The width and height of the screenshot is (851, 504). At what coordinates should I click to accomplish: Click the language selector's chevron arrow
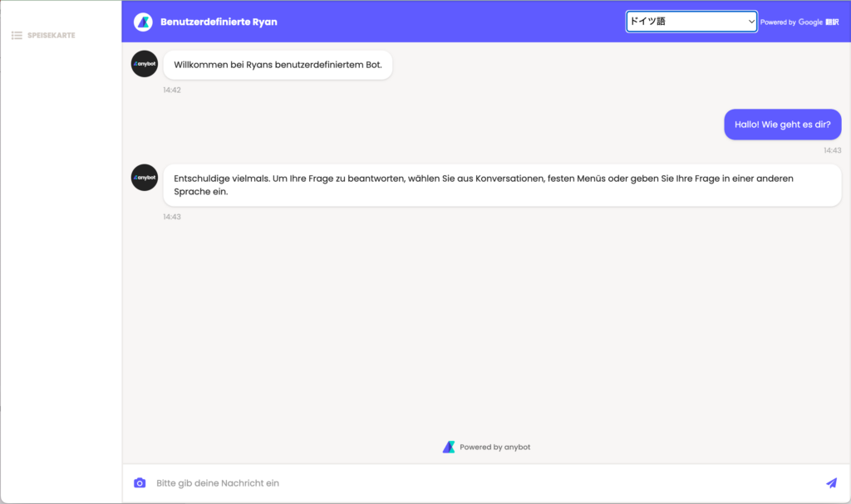[751, 22]
